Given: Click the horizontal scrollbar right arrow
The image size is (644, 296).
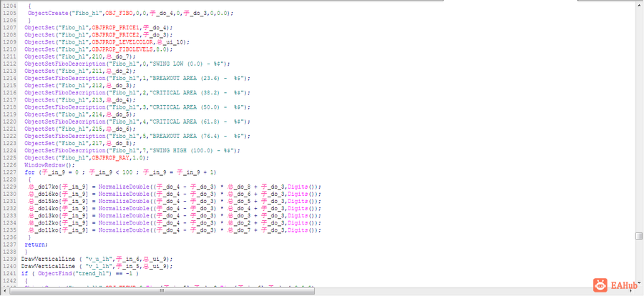Looking at the screenshot, I should point(632,291).
